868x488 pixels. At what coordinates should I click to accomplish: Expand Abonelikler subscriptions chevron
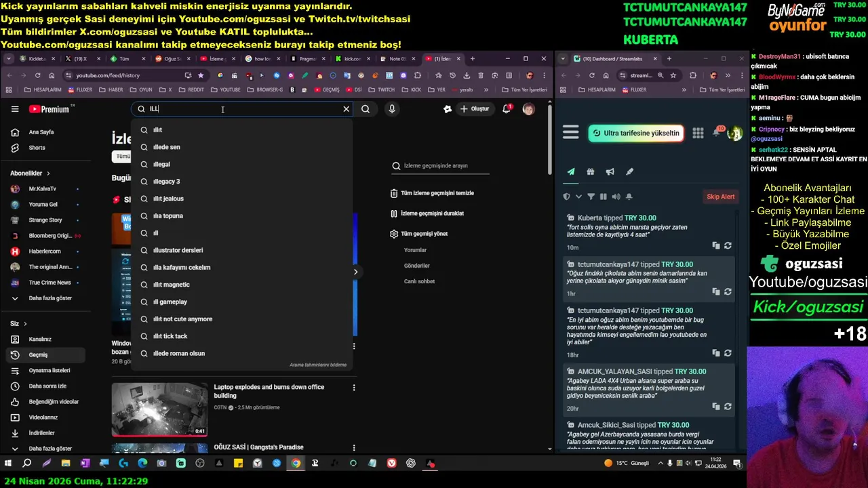tap(47, 174)
